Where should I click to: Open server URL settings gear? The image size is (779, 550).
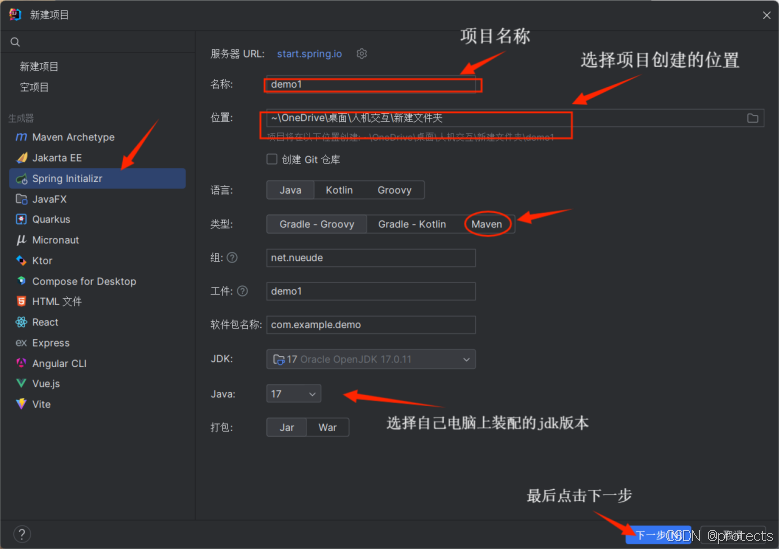pos(362,54)
